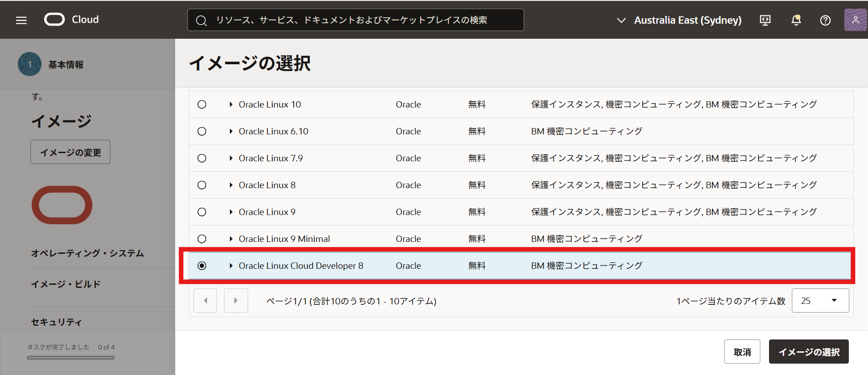Click the Oracle Linux 7.9 name text

[270, 158]
